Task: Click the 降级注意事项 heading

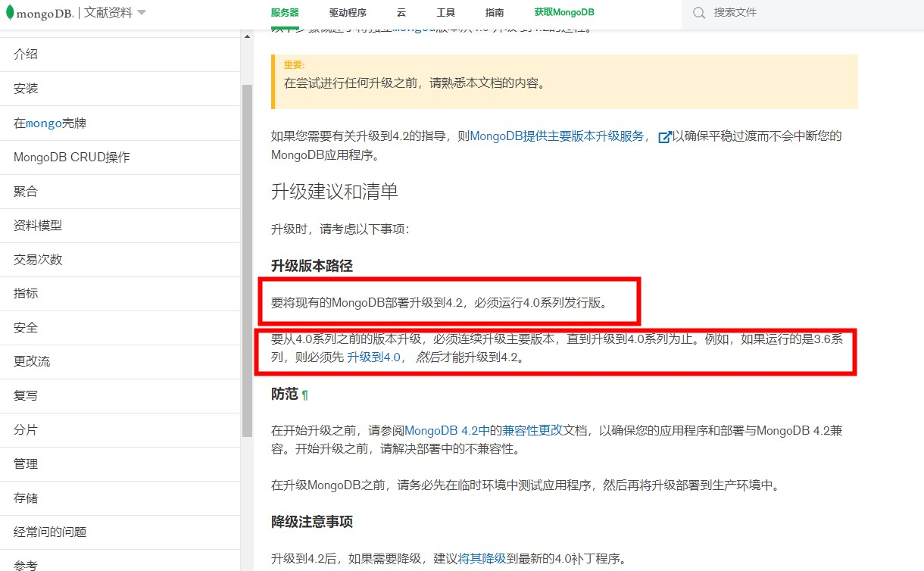Action: (312, 522)
